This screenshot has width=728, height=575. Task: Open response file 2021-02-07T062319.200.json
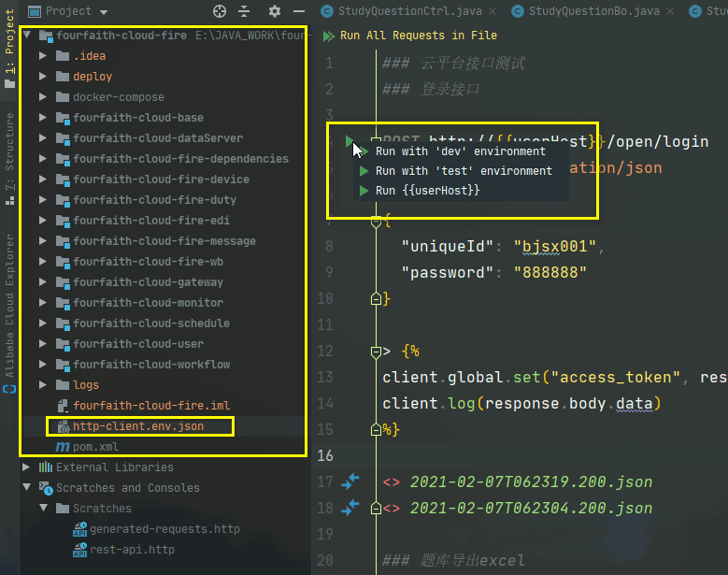(531, 482)
